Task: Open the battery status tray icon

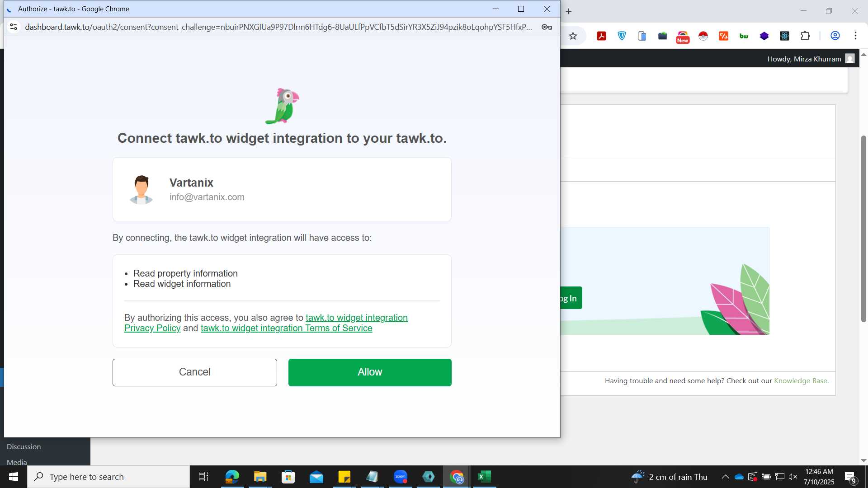Action: pyautogui.click(x=766, y=477)
